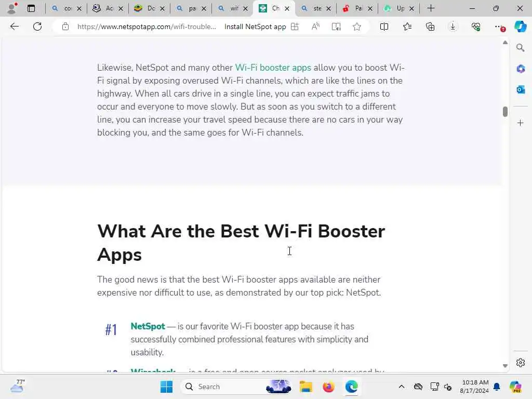Click the taskbar Search box
This screenshot has width=532, height=399.
(237, 387)
